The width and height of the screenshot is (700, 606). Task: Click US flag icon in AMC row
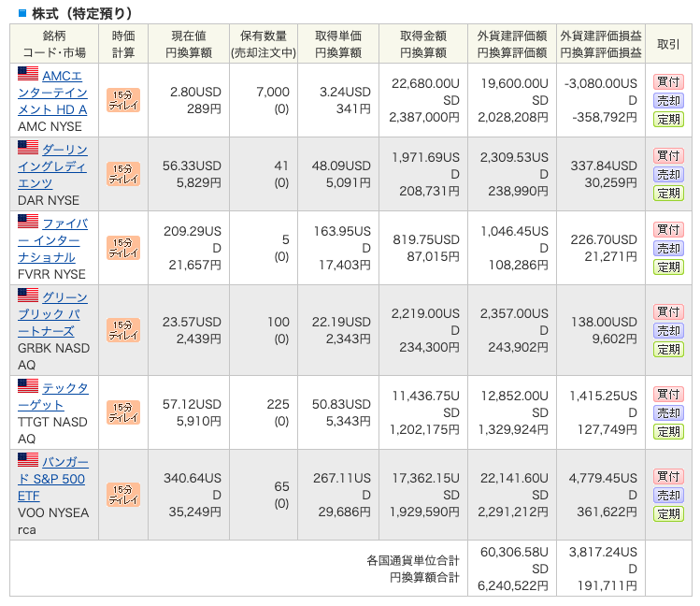click(x=28, y=74)
